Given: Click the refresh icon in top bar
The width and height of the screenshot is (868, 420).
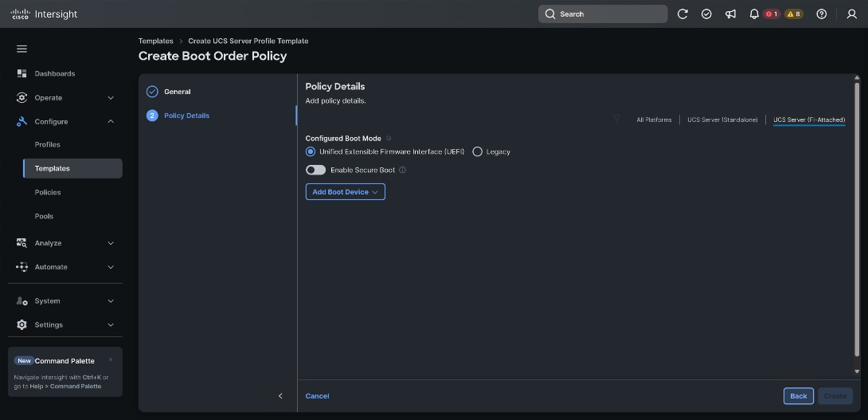Looking at the screenshot, I should [x=682, y=14].
